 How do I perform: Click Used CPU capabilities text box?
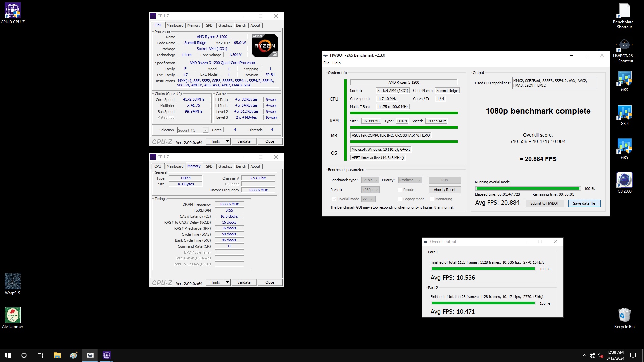coord(554,83)
